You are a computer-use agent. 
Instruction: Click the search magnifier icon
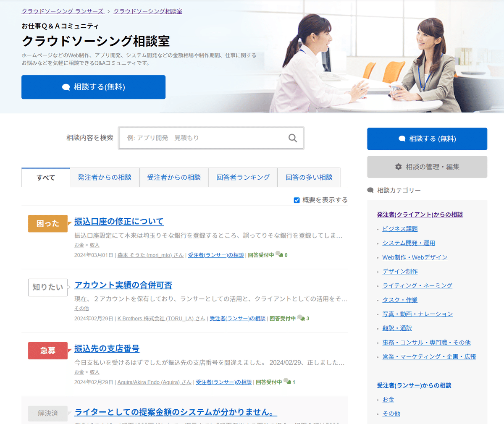[293, 138]
